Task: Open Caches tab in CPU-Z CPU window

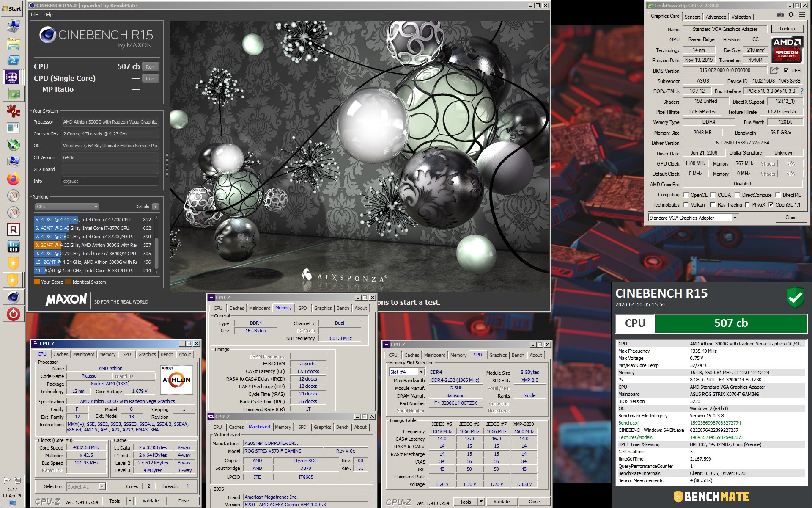Action: click(60, 354)
